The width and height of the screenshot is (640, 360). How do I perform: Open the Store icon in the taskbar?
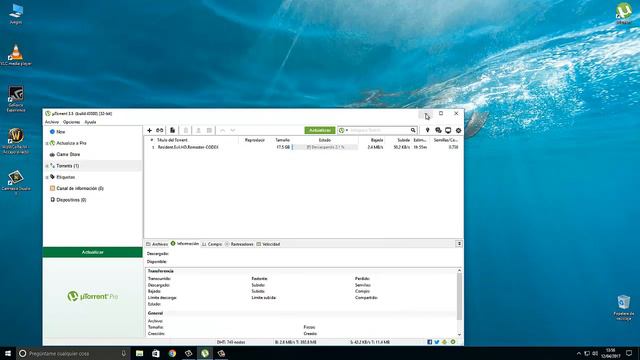(156, 353)
